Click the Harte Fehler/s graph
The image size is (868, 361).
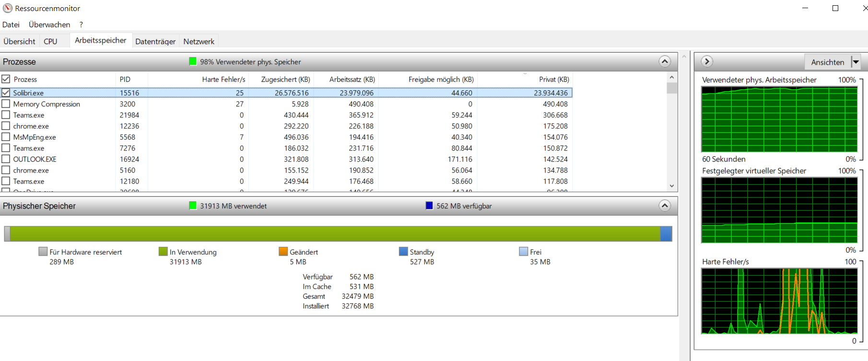[779, 301]
